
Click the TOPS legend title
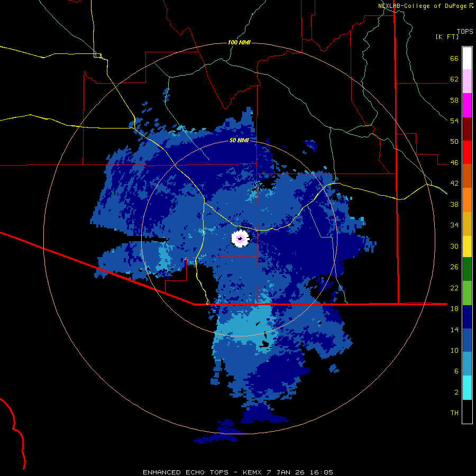(465, 32)
